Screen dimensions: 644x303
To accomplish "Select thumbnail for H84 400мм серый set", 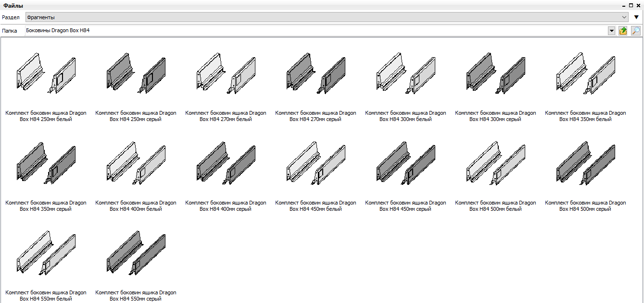I will [x=226, y=163].
